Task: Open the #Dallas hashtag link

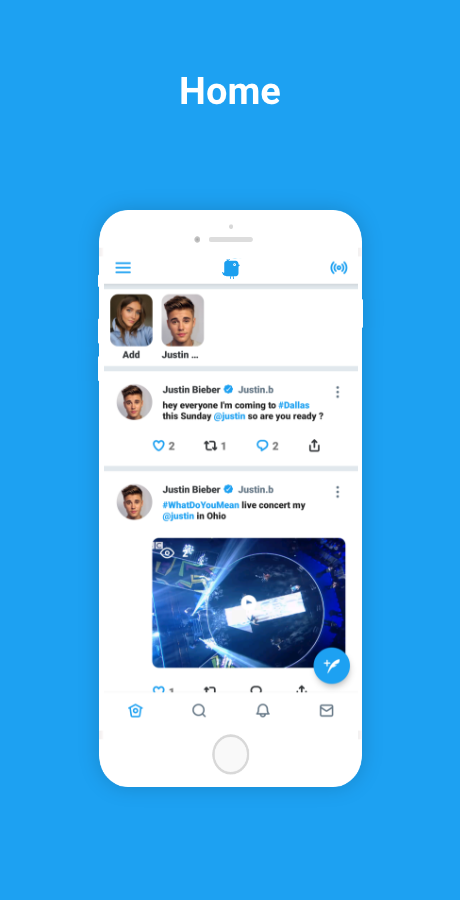Action: [x=294, y=405]
